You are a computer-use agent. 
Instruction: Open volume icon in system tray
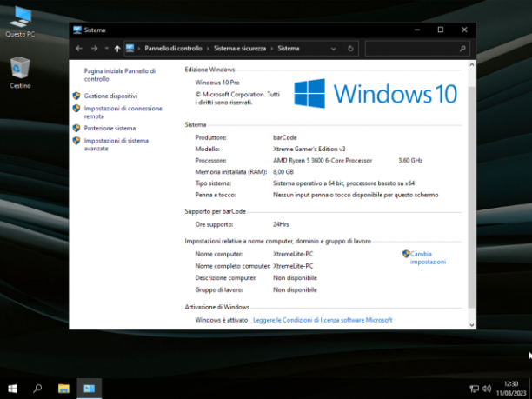pos(487,389)
